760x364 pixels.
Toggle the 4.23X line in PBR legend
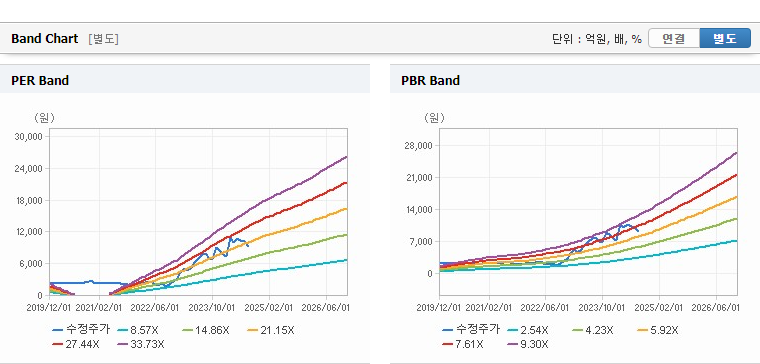tap(593, 331)
